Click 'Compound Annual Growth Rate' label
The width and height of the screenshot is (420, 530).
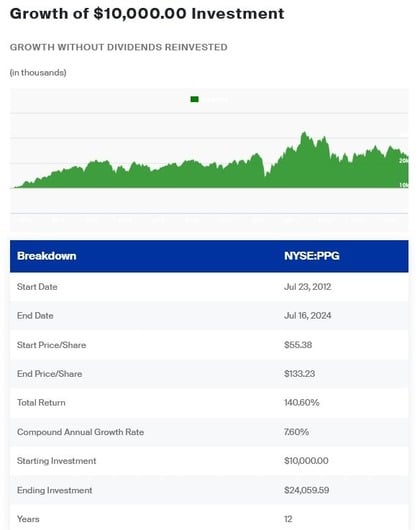80,432
